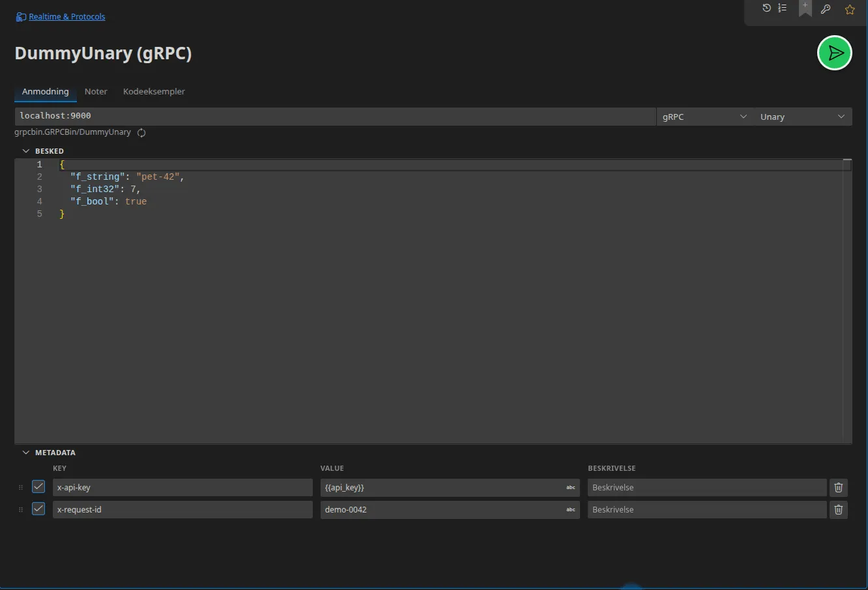Open the gRPC protocol dropdown
Image resolution: width=868 pixels, height=590 pixels.
click(705, 117)
